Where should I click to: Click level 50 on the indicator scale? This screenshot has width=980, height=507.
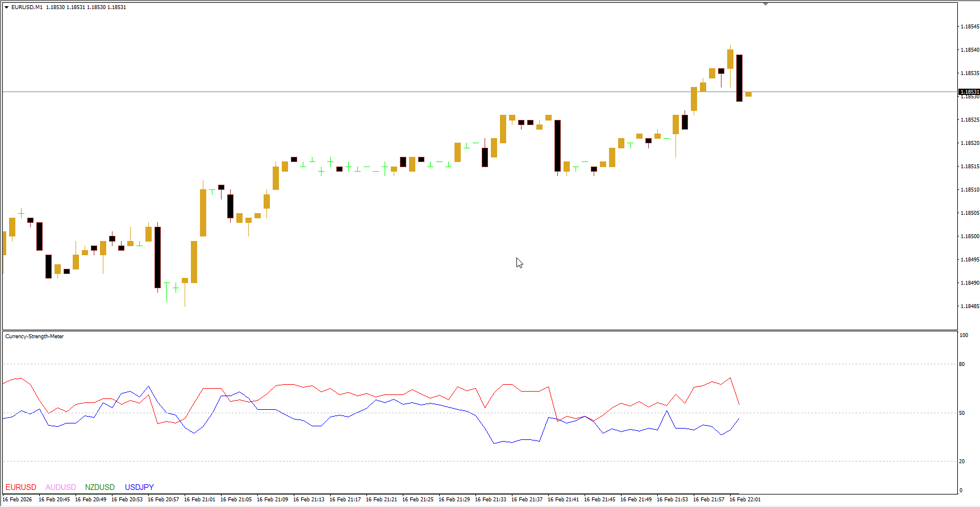point(962,413)
